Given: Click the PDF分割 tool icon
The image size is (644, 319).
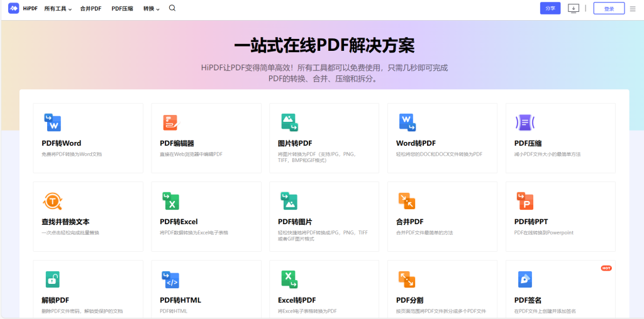Looking at the screenshot, I should pos(407,279).
